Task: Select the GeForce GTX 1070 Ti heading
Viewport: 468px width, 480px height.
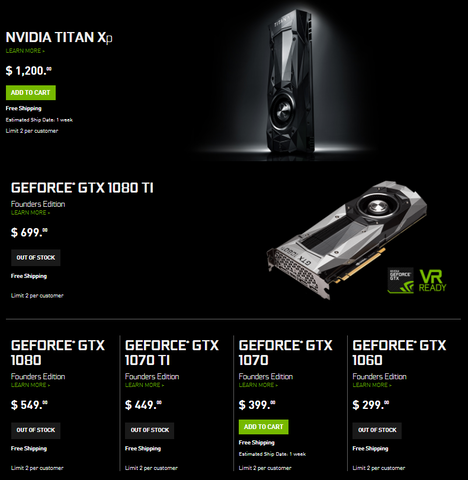Action: (172, 353)
